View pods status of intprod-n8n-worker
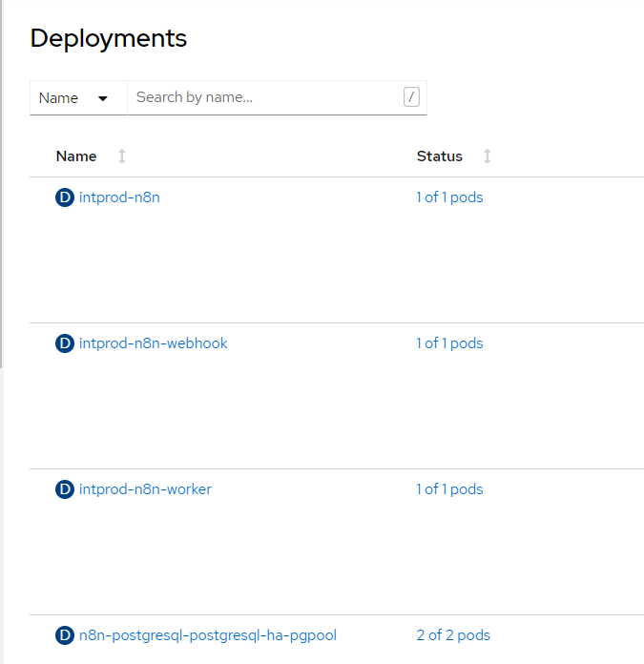This screenshot has width=644, height=664. 449,489
